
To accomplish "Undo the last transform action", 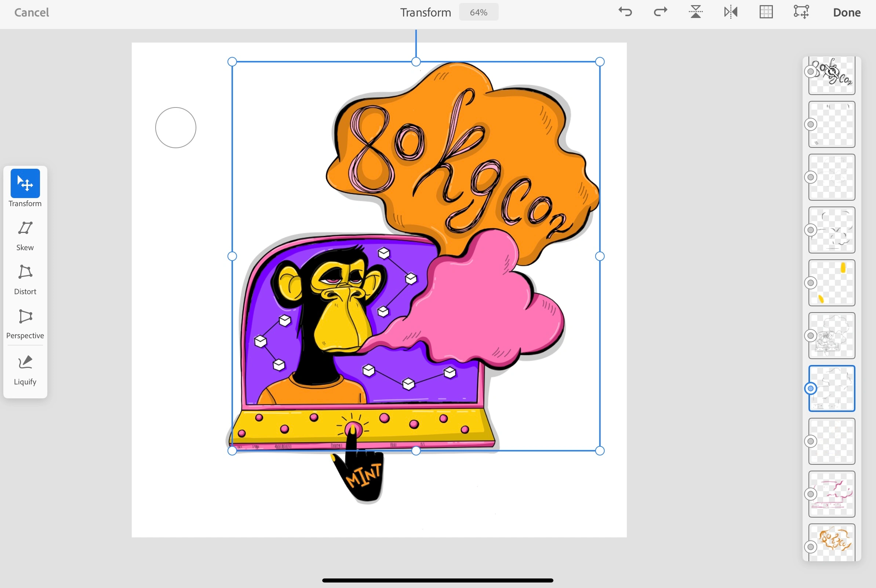I will [x=625, y=12].
